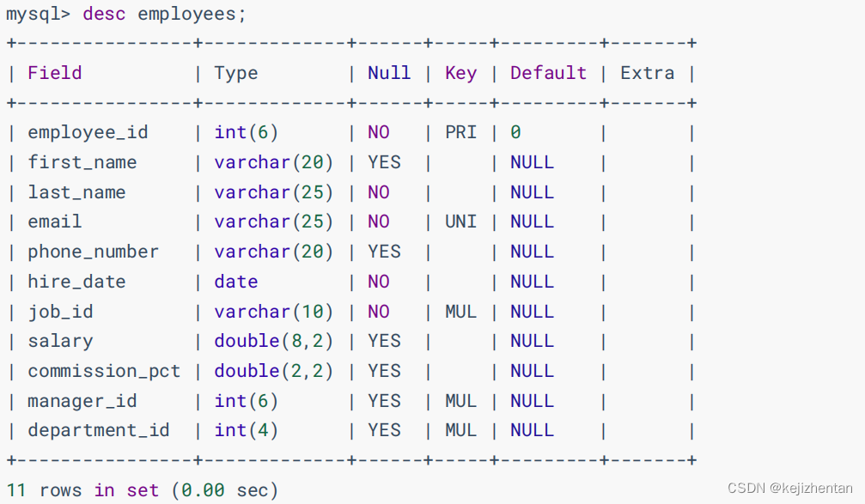Click the 'phone_number' field name

click(x=94, y=252)
